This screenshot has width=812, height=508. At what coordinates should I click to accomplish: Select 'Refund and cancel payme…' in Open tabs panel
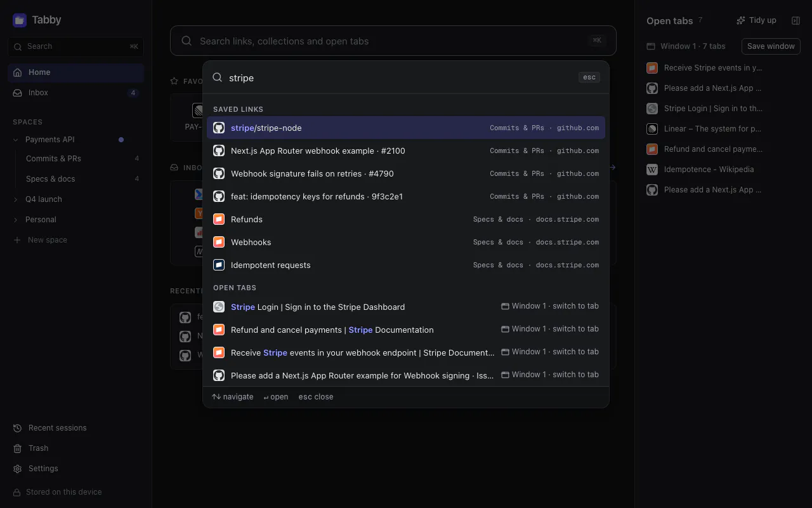coord(723,149)
